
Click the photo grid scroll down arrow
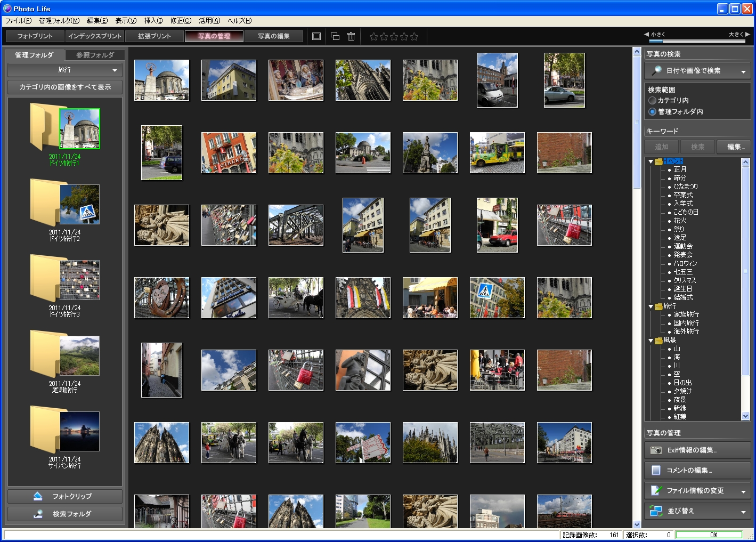point(637,524)
